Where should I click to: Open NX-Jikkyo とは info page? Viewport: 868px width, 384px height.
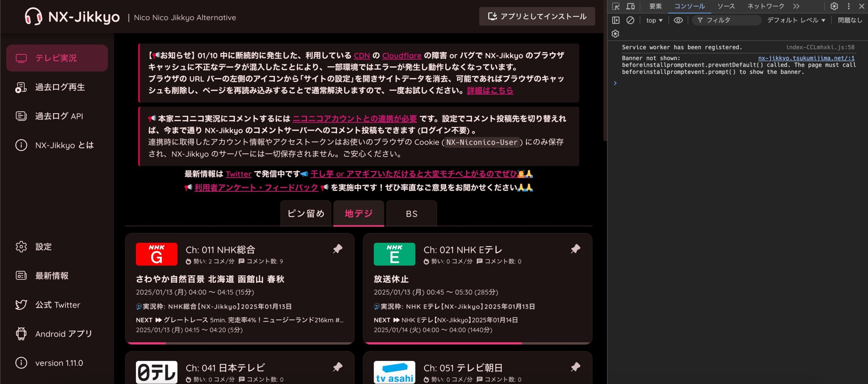(57, 145)
